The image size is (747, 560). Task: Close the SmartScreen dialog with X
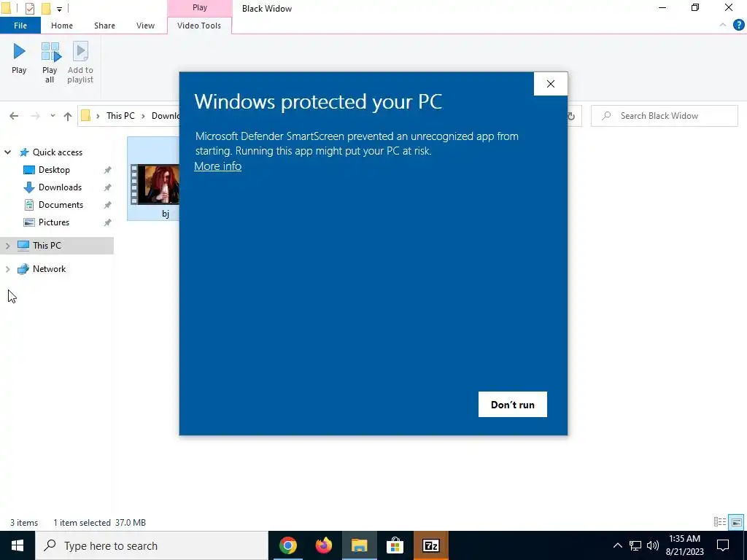[550, 84]
